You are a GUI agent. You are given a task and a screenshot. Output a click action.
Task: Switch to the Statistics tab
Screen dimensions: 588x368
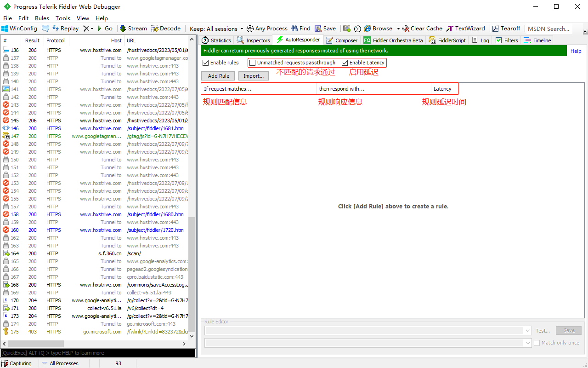pyautogui.click(x=216, y=40)
